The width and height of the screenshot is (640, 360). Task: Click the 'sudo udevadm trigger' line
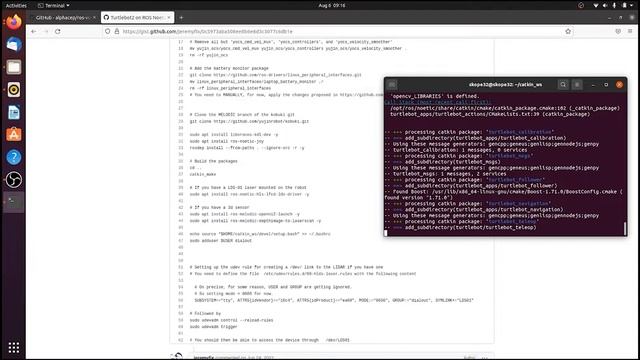tap(213, 327)
